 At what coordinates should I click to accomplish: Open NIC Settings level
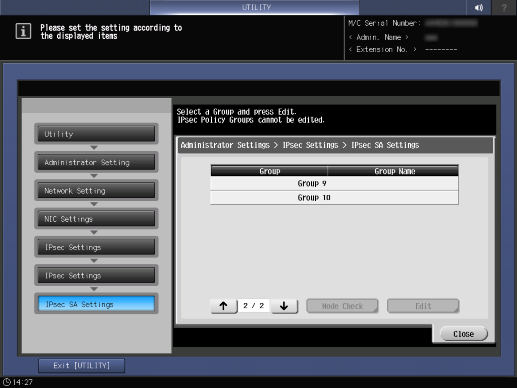pos(96,219)
